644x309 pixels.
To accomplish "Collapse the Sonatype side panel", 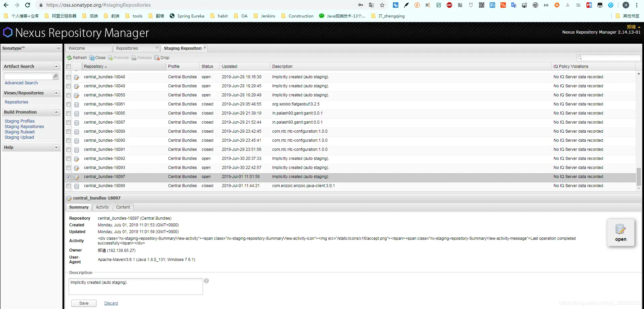I will coord(58,48).
